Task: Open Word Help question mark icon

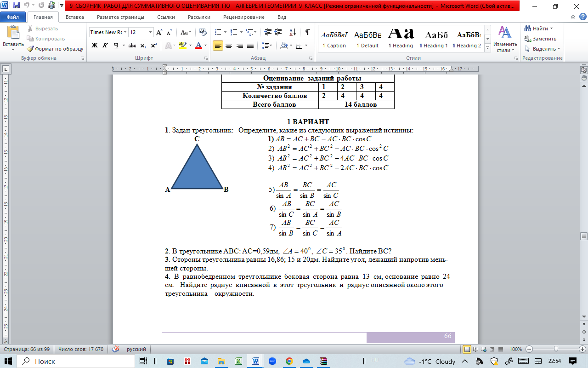Action: tap(582, 17)
